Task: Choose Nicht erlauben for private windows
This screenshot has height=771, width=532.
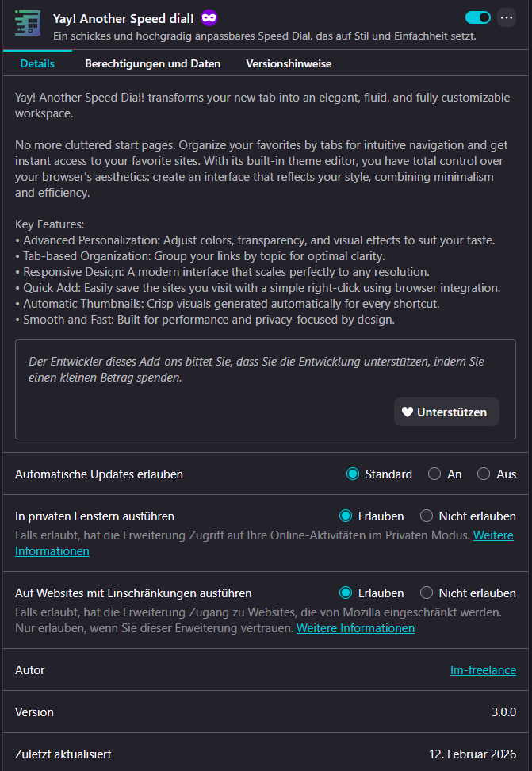Action: pos(427,516)
